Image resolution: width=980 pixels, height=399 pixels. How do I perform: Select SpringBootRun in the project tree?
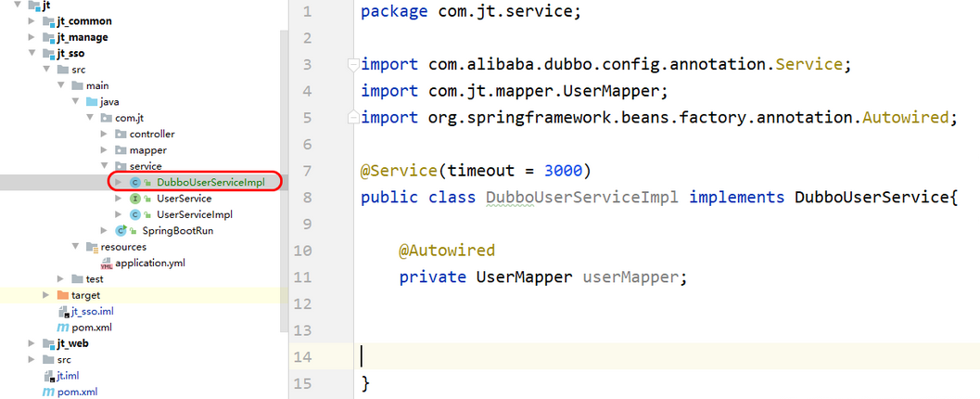pyautogui.click(x=178, y=231)
